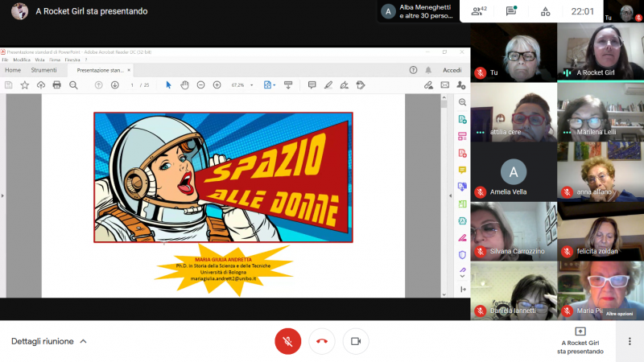The width and height of the screenshot is (644, 362).
Task: Open the meeting chat icon
Action: point(511,11)
